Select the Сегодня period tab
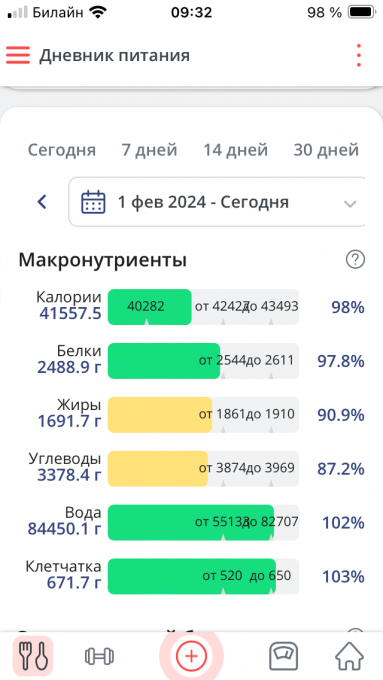This screenshot has height=680, width=383. click(62, 150)
